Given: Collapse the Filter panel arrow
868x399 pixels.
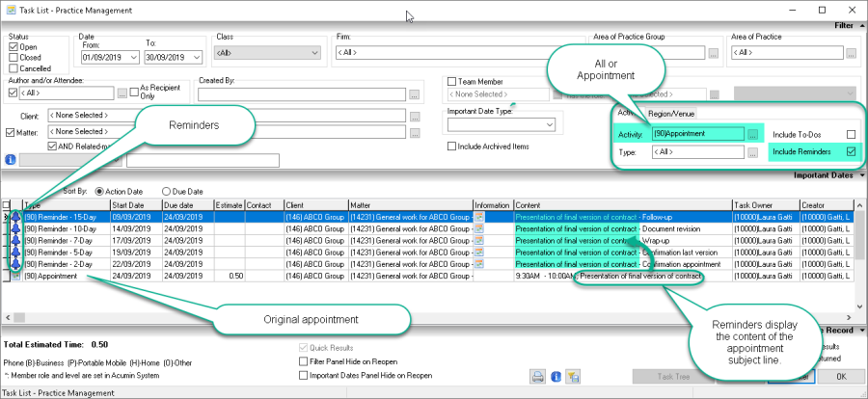Looking at the screenshot, I should 862,25.
